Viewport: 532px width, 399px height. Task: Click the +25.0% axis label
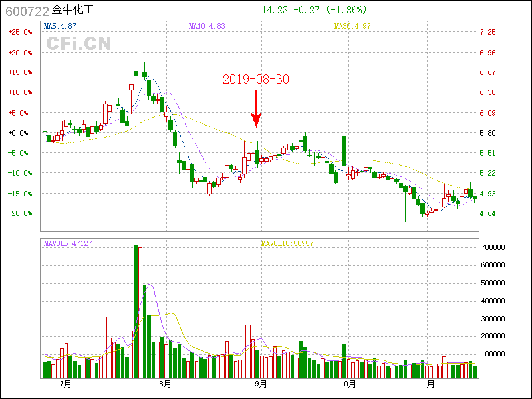pyautogui.click(x=21, y=32)
